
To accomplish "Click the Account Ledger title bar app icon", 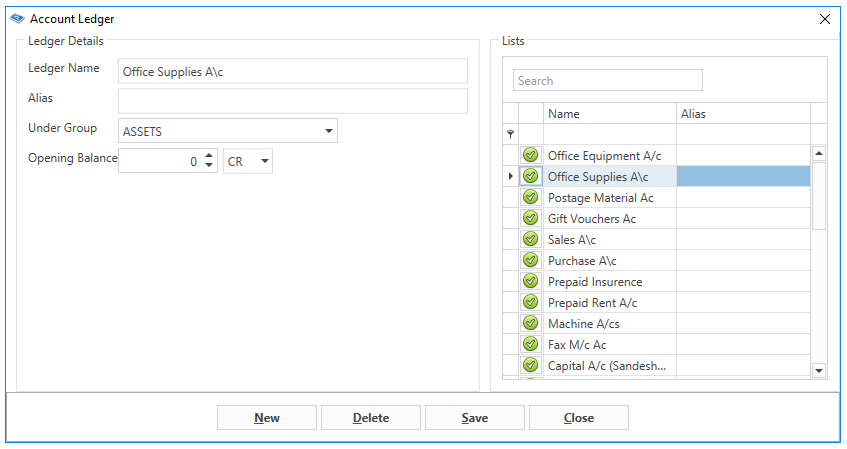I will [x=17, y=18].
